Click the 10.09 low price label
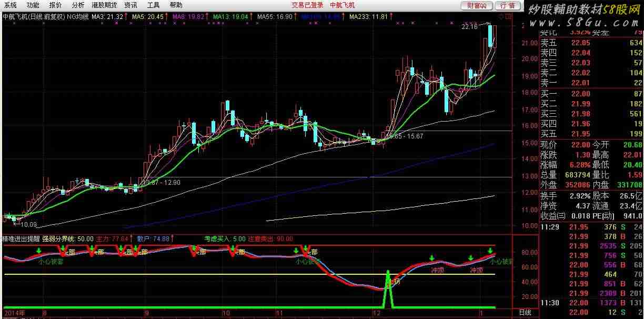644x319 pixels. point(29,225)
